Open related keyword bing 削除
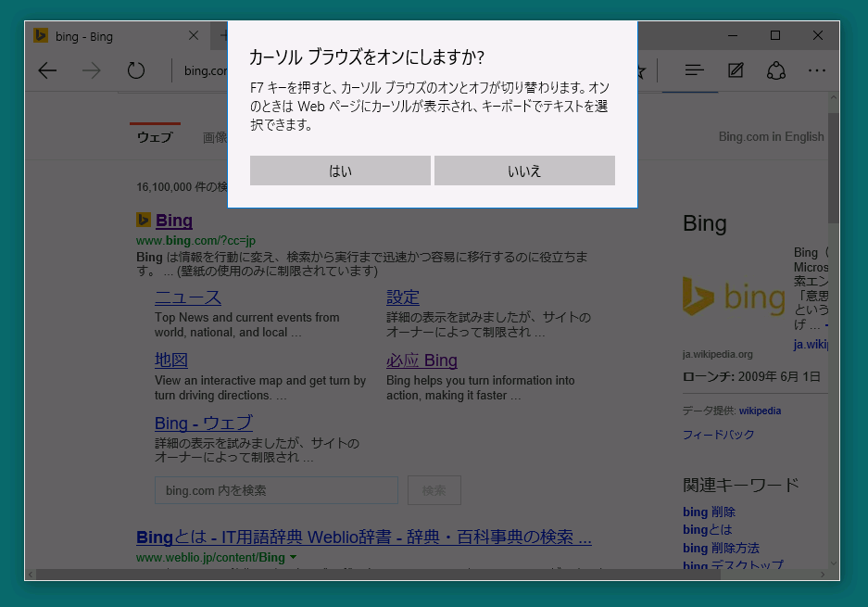Image resolution: width=868 pixels, height=607 pixels. click(x=709, y=512)
